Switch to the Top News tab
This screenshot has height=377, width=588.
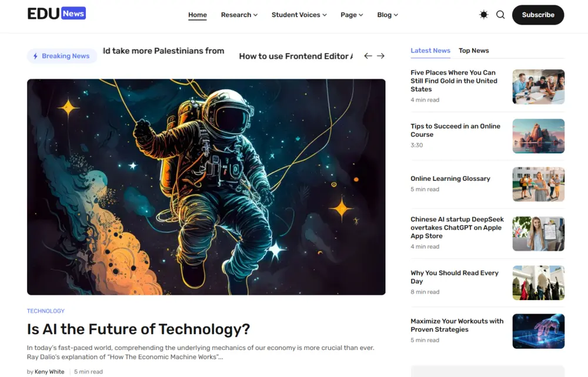click(x=473, y=51)
